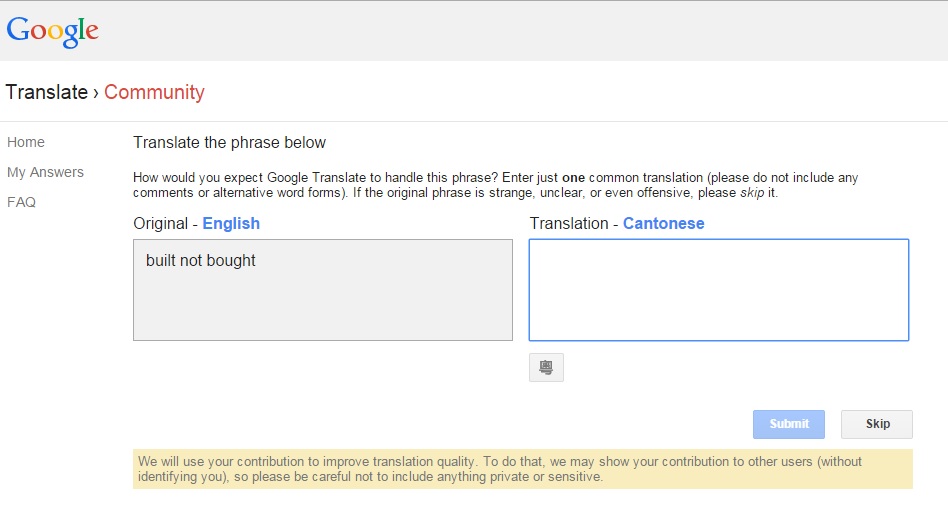Submit the translation

(788, 424)
